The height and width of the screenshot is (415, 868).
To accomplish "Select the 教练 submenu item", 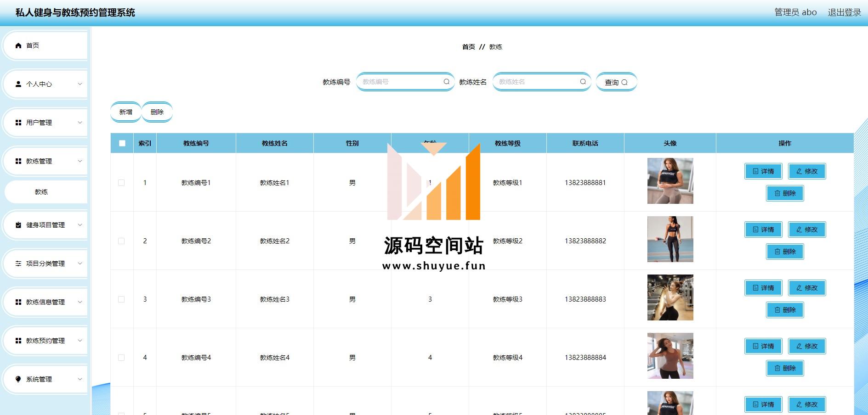I will (46, 192).
